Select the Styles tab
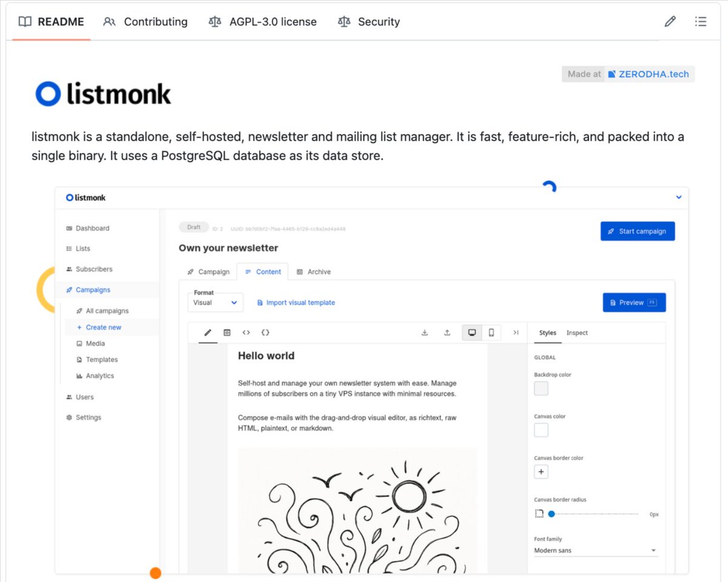The image size is (728, 582). point(548,333)
